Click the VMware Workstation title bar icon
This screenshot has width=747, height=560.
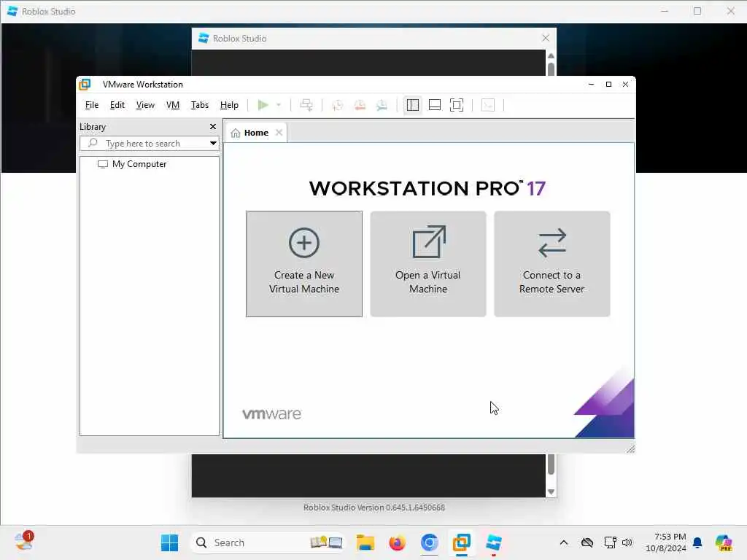pos(85,85)
